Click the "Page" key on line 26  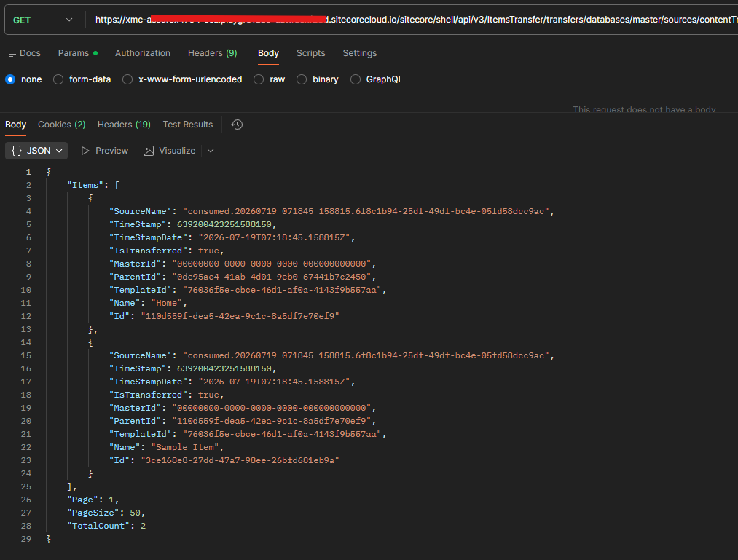(x=82, y=500)
